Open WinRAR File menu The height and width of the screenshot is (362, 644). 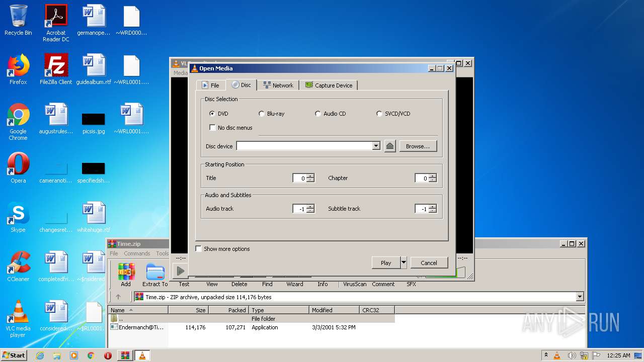114,253
